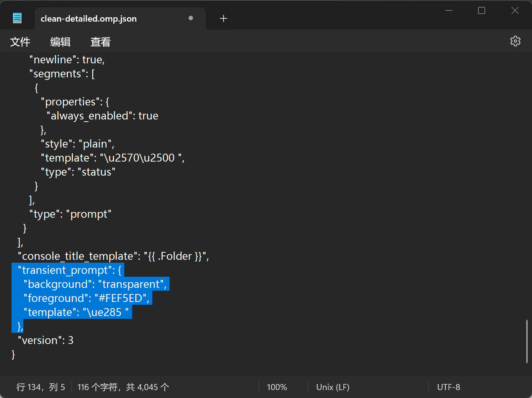Place cursor on the "version": 3 line
Viewport: 532px width, 398px height.
(46, 340)
